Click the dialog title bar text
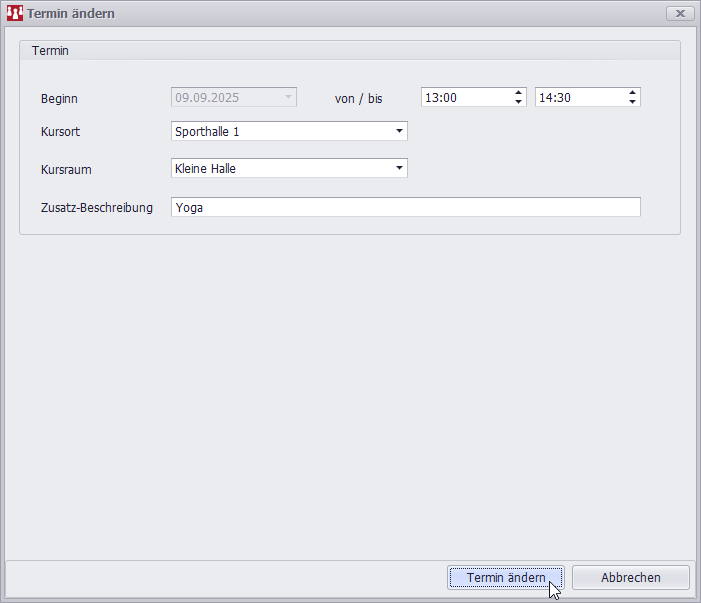Viewport: 701px width, 603px height. pyautogui.click(x=70, y=13)
